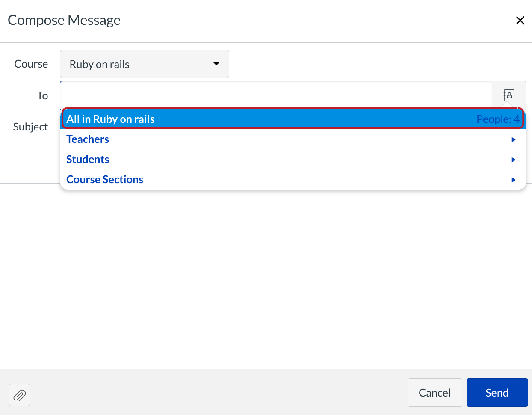Pick Course Sections in recipient list

105,180
